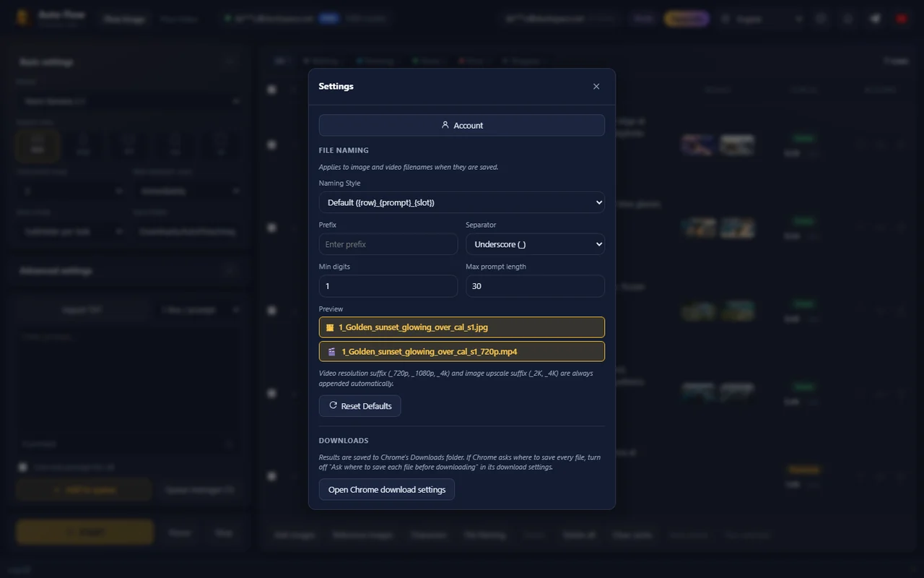The width and height of the screenshot is (924, 578).
Task: Focus the Prefix input field
Action: click(388, 244)
